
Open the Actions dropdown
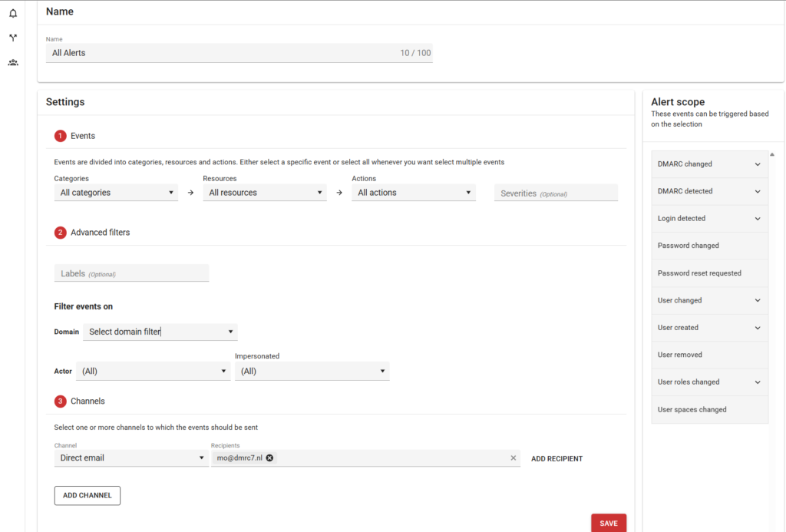413,193
